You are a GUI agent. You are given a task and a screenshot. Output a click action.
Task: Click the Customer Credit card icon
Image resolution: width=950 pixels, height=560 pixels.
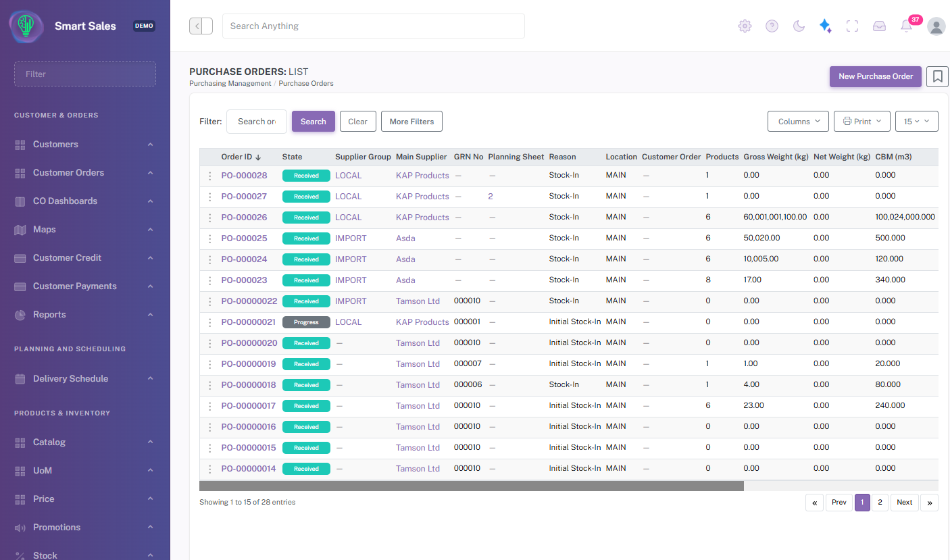[20, 258]
